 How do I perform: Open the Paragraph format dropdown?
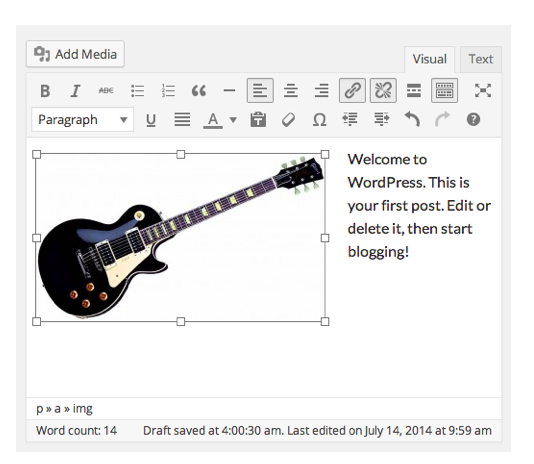[83, 120]
